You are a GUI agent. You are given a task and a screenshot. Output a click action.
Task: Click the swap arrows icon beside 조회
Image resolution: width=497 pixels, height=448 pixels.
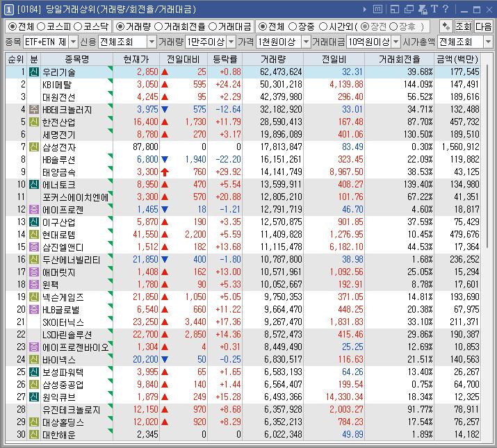pos(446,26)
